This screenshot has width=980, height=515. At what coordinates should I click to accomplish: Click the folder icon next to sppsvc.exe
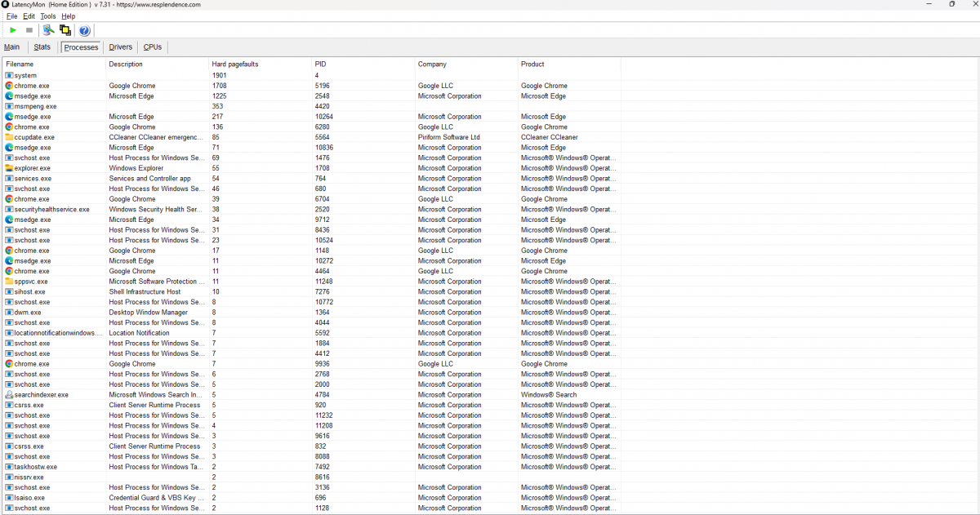(x=9, y=281)
